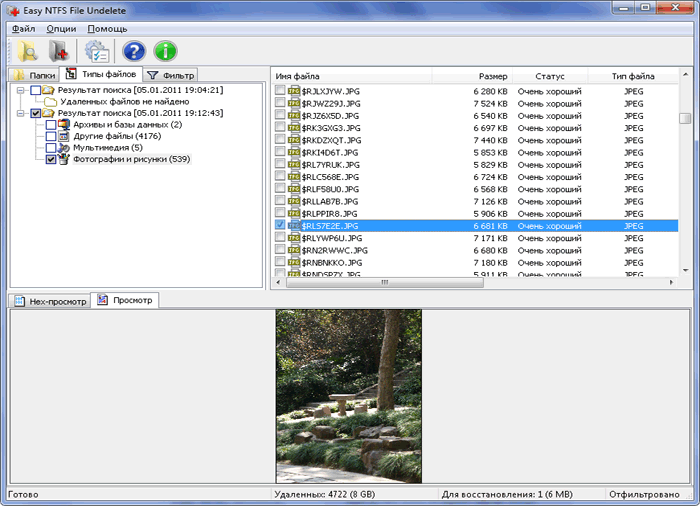This screenshot has width=700, height=506.
Task: Switch to the Hex-просмотр tab
Action: click(x=50, y=301)
